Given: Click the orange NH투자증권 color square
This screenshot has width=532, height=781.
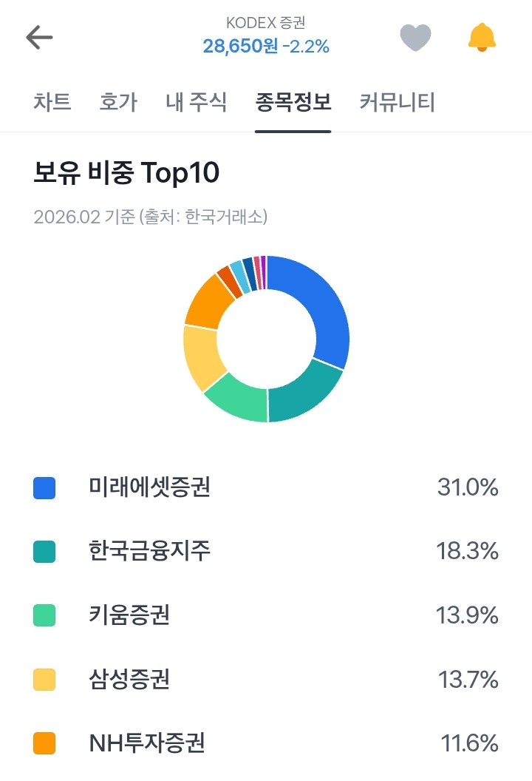Looking at the screenshot, I should click(x=44, y=743).
